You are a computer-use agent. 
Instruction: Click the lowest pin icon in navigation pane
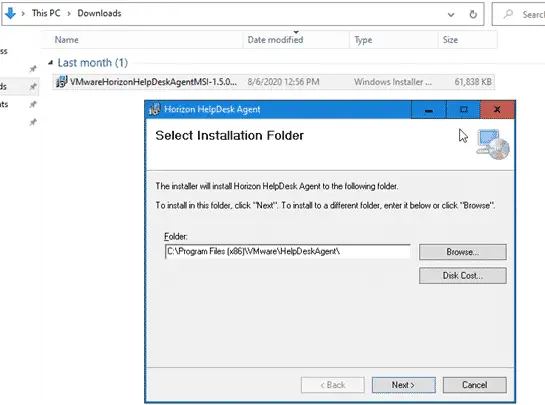coord(33,122)
